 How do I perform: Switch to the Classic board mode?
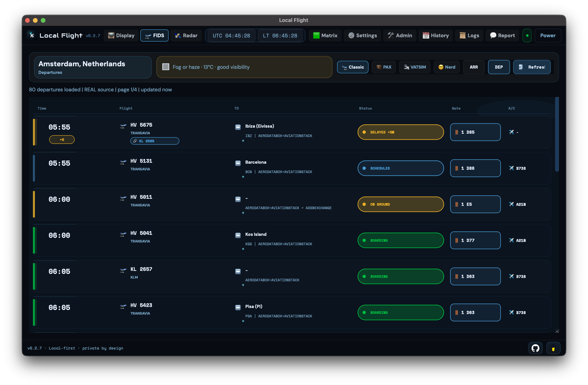coord(353,67)
